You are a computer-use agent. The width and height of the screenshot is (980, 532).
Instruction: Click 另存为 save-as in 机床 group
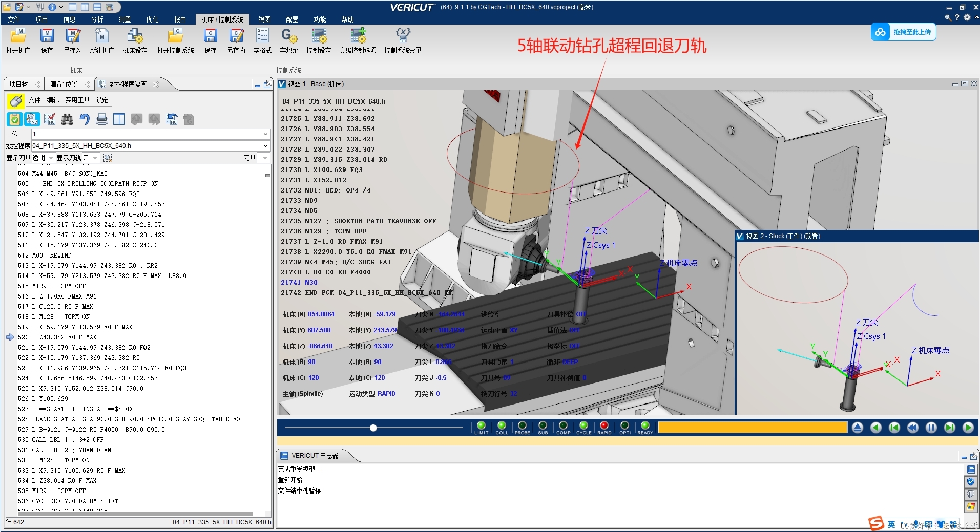[x=72, y=41]
